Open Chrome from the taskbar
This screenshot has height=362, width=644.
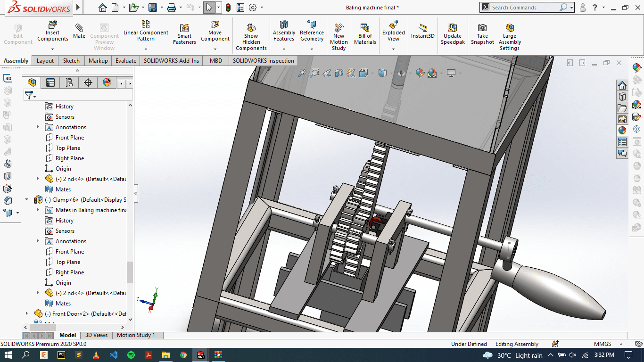click(183, 355)
